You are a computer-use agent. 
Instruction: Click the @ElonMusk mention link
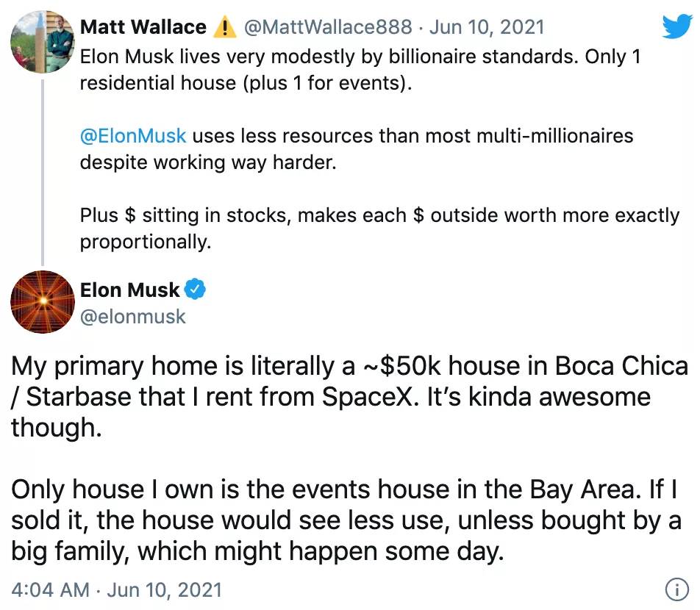click(133, 136)
